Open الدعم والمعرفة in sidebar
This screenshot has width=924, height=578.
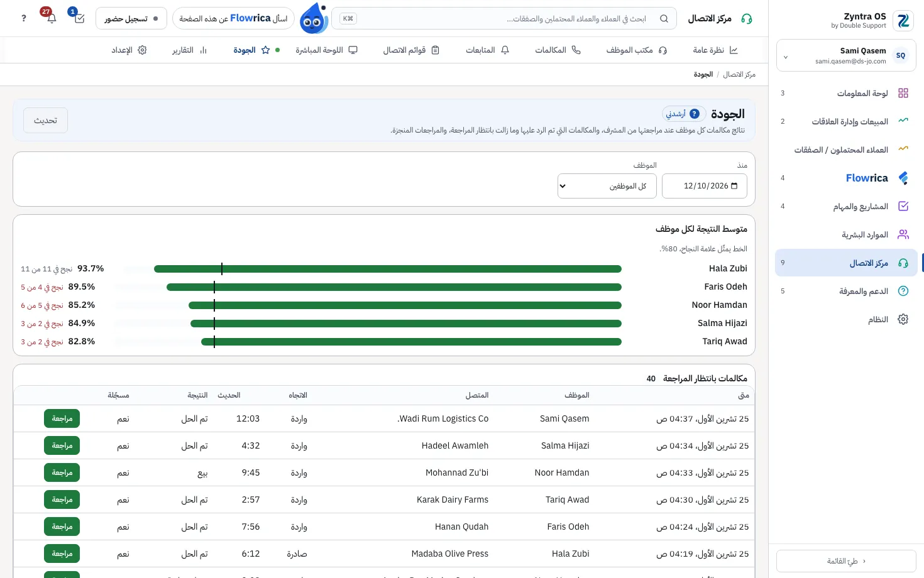846,291
